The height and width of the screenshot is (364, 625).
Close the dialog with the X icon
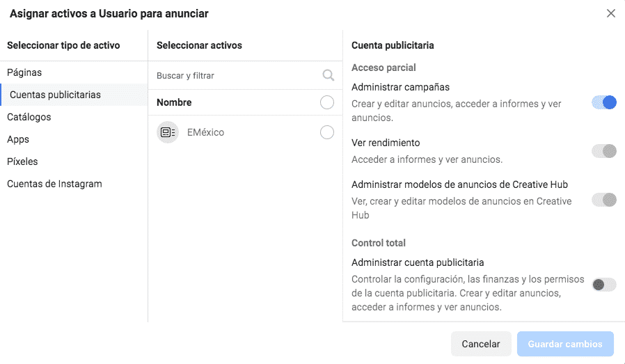(x=610, y=13)
